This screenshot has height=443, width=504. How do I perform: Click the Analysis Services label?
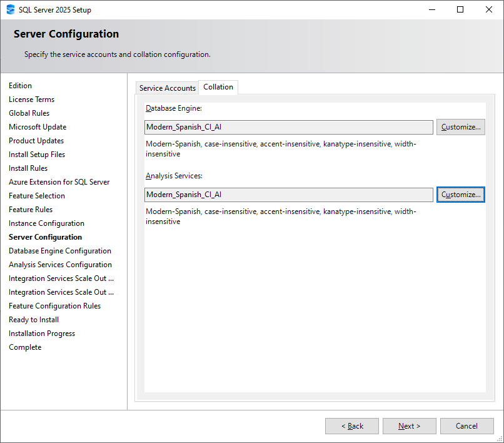[174, 176]
